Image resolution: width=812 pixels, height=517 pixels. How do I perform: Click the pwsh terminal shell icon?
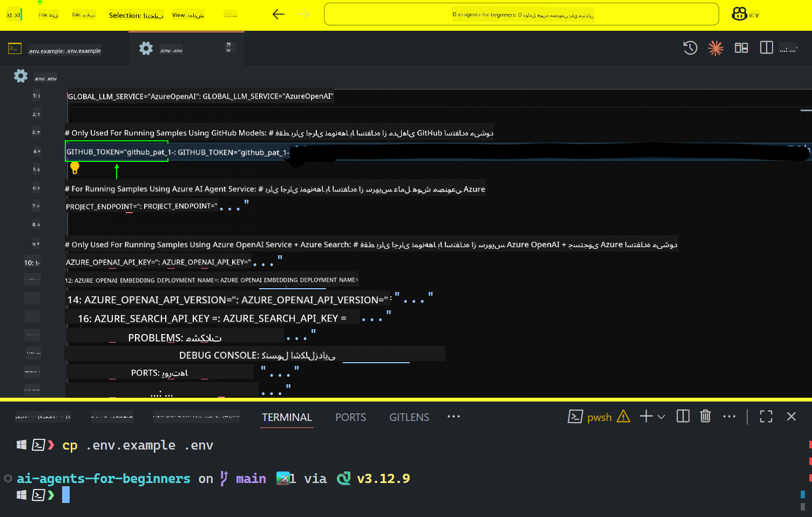[575, 417]
